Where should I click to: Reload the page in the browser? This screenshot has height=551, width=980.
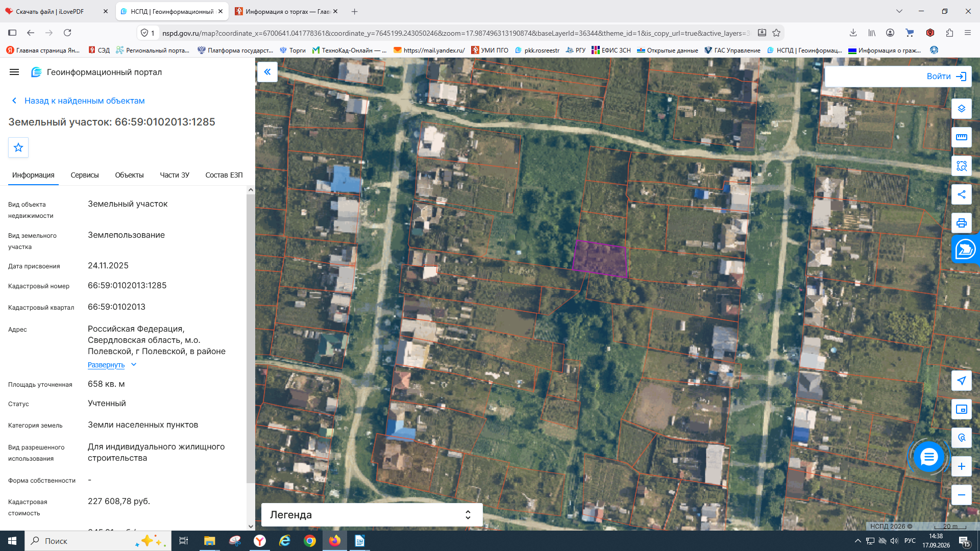(67, 33)
